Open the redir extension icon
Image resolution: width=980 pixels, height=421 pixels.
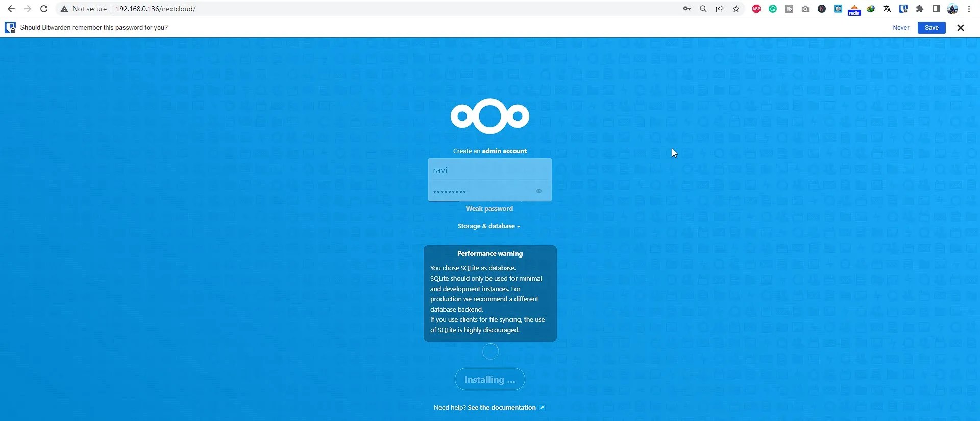click(854, 10)
